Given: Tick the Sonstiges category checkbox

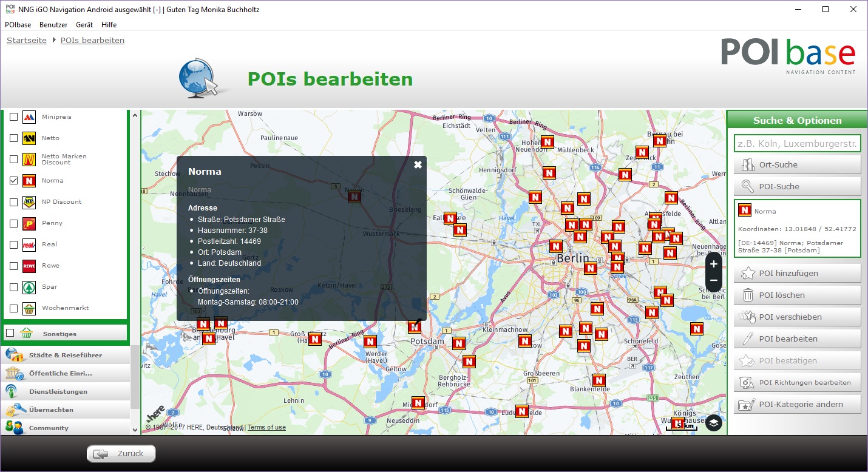Looking at the screenshot, I should [10, 333].
